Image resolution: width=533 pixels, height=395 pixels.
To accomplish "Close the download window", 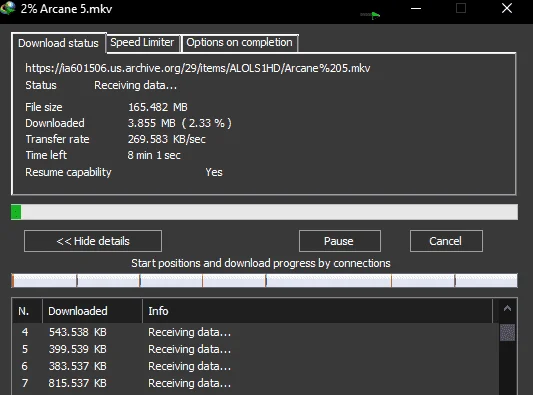I will tap(507, 8).
